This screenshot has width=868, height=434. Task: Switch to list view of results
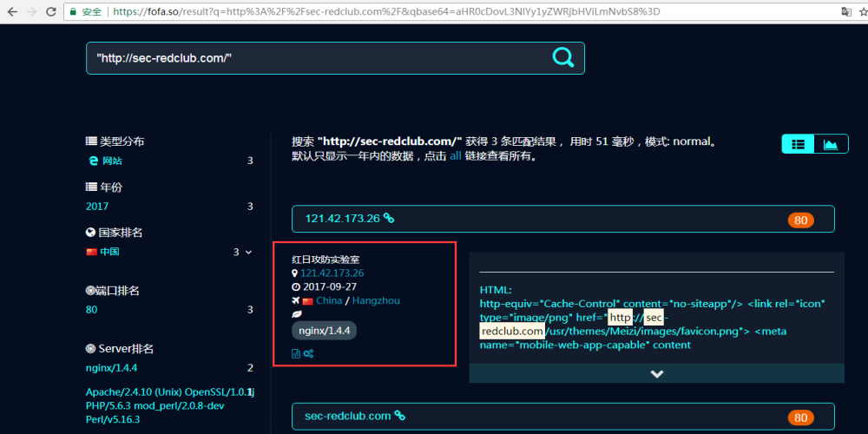click(798, 144)
